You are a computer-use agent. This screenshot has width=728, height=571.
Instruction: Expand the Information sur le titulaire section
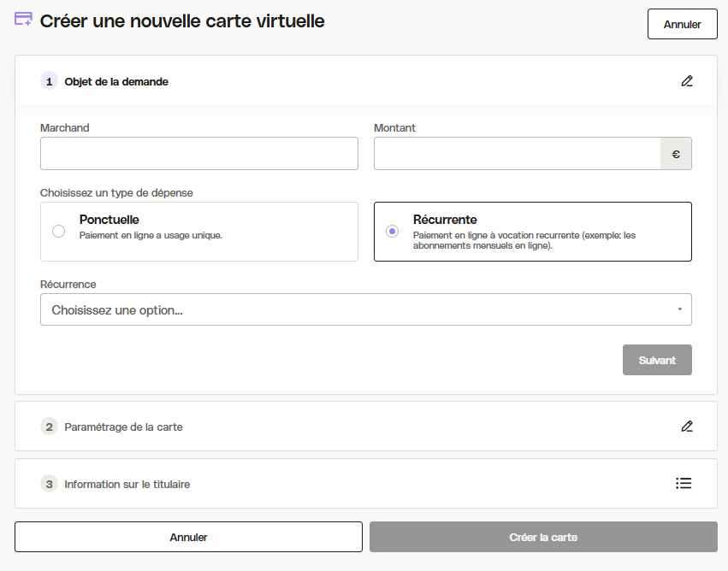point(366,484)
